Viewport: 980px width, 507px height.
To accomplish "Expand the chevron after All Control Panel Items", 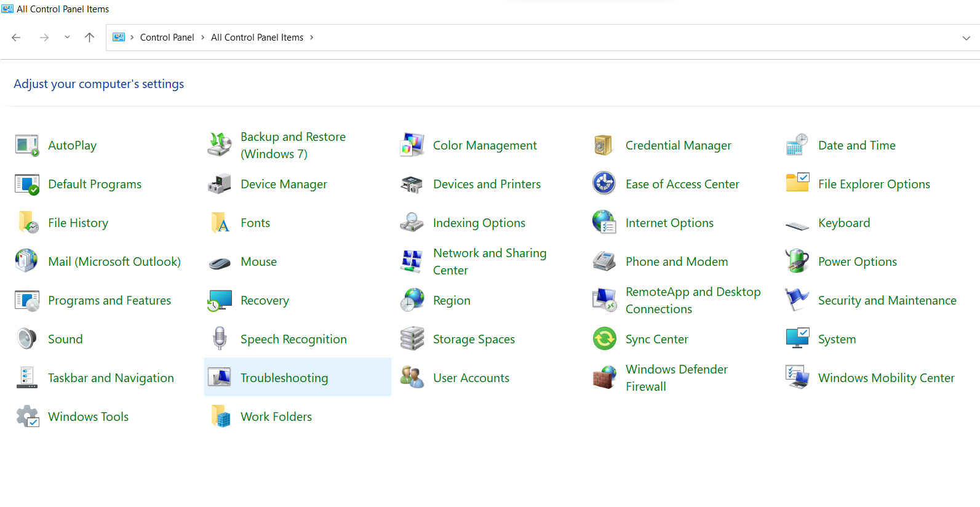I will 312,38.
